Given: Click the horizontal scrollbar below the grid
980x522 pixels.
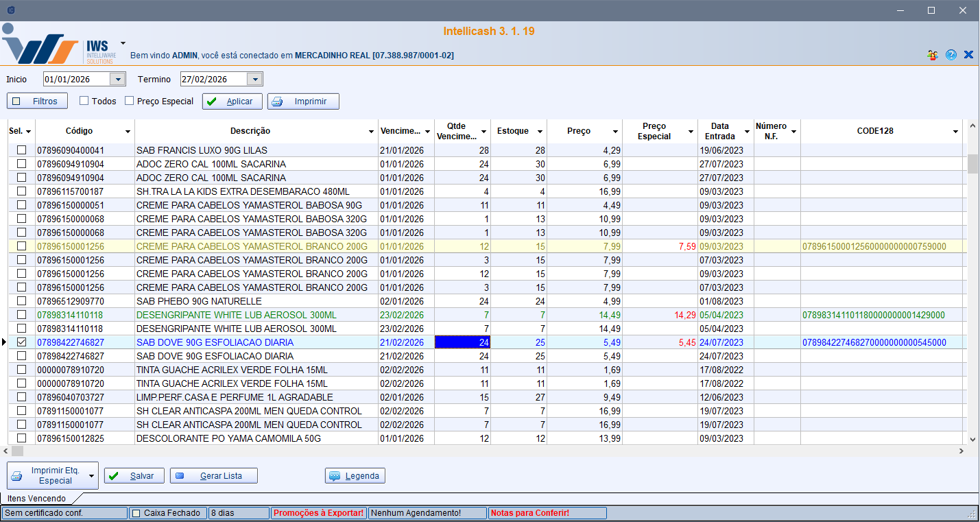Looking at the screenshot, I should (480, 451).
